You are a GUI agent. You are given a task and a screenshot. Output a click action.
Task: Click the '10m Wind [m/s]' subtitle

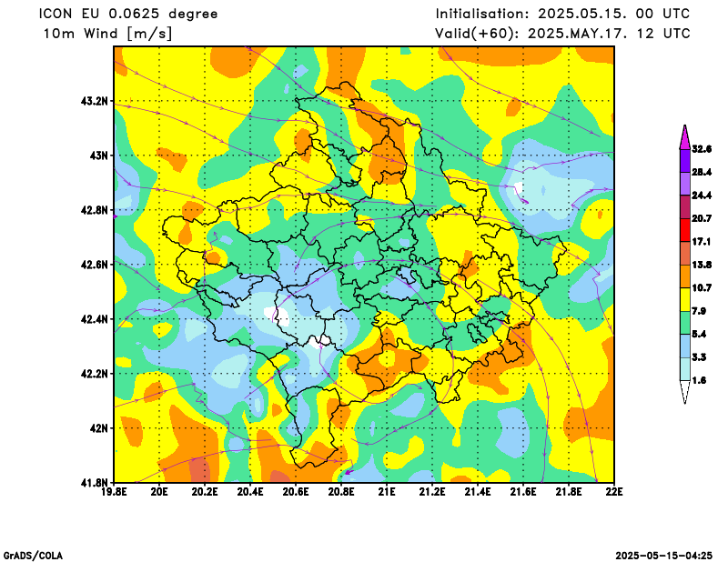tap(107, 34)
